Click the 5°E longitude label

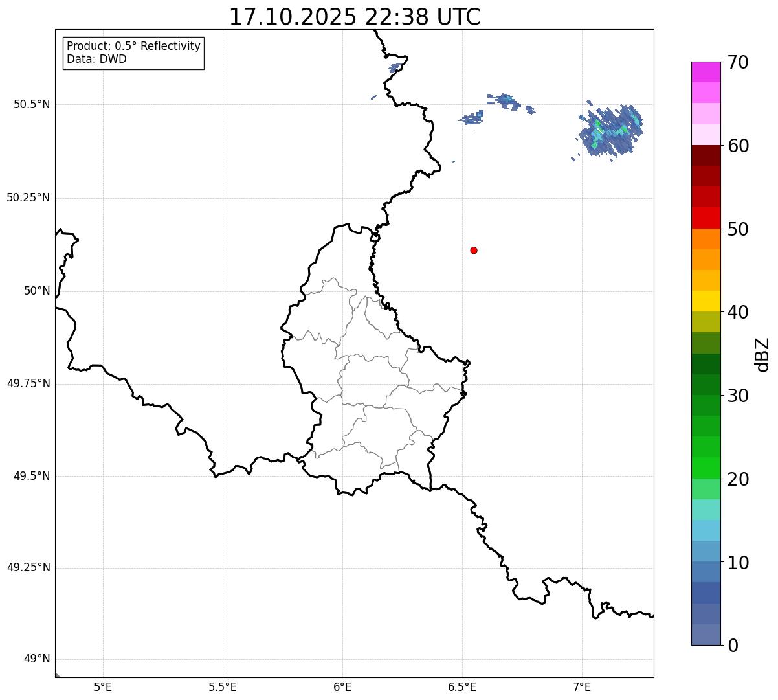(x=103, y=686)
